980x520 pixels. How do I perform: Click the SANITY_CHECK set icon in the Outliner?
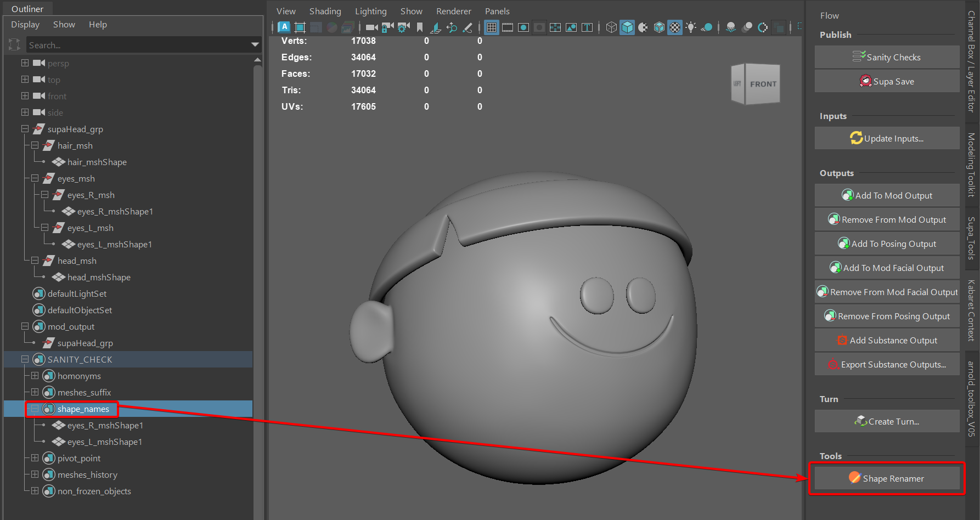pos(38,359)
